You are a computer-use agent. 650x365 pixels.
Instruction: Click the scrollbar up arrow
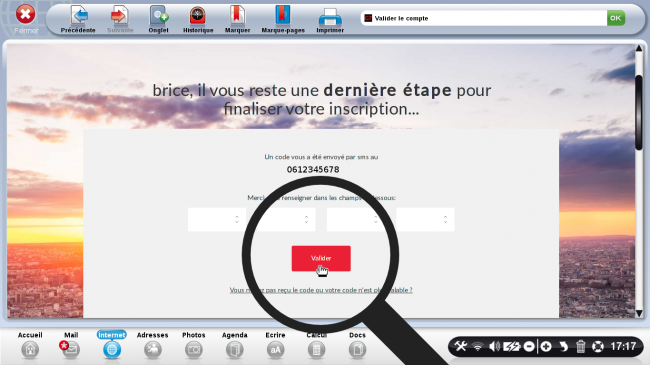(x=639, y=49)
